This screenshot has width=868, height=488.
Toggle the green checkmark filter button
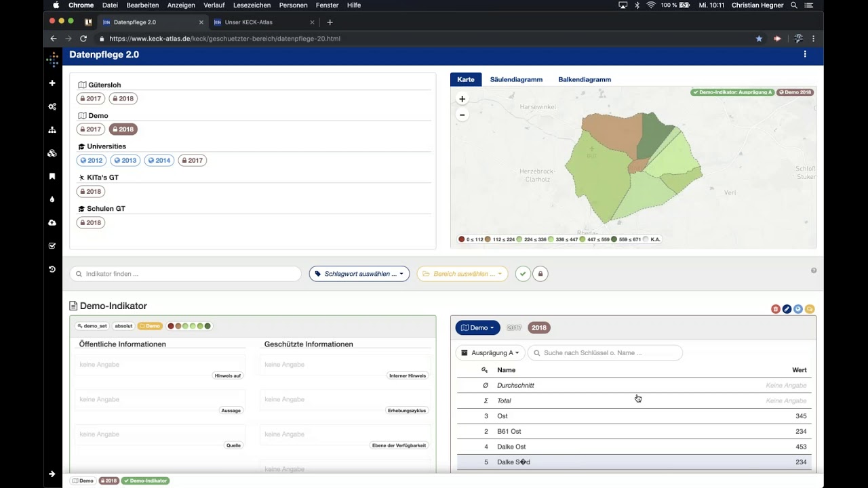[x=523, y=274]
